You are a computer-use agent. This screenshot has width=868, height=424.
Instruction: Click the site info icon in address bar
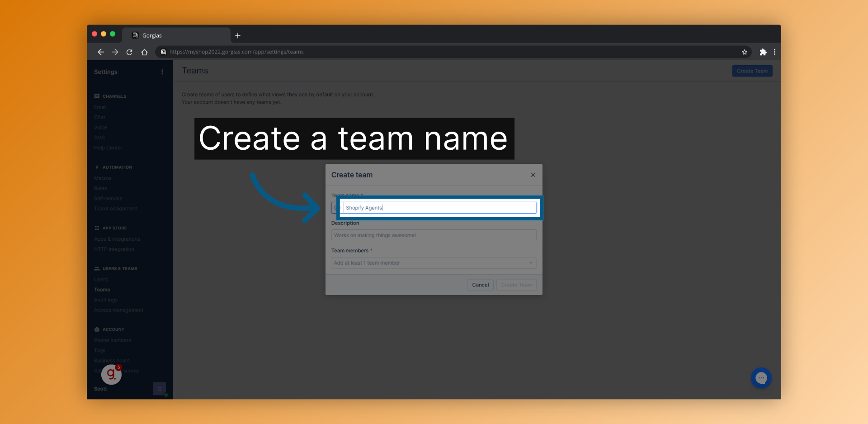pyautogui.click(x=164, y=52)
